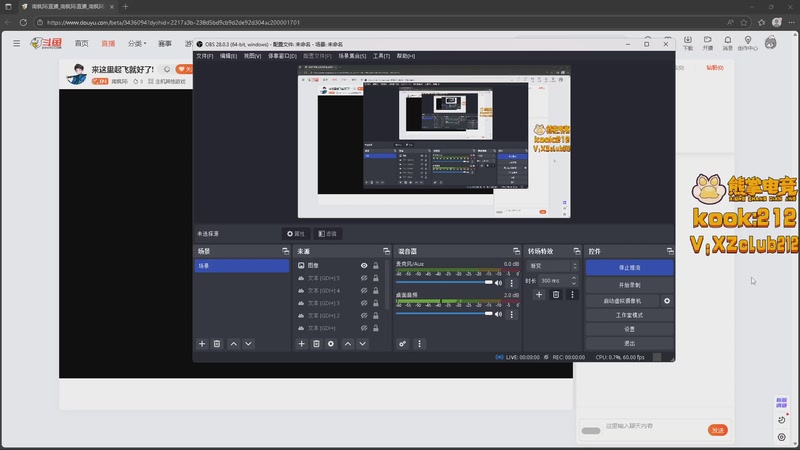Open Douyu download icon in header
The image size is (800, 450).
pos(688,43)
